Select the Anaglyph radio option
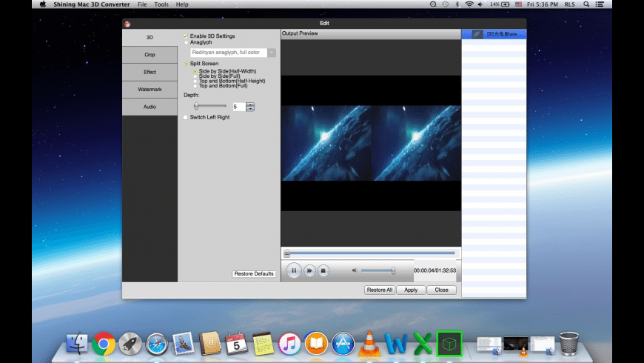The width and height of the screenshot is (644, 363). point(186,42)
